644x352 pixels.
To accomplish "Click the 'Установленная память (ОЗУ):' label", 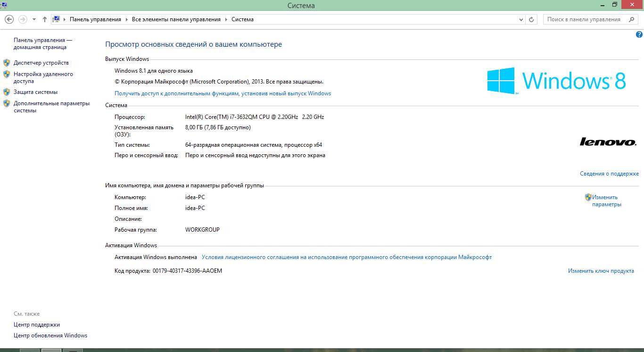I will (144, 131).
